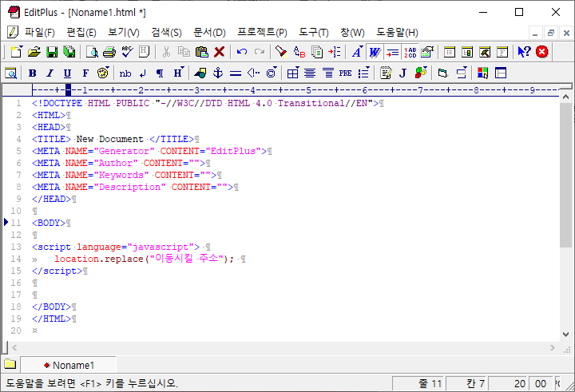This screenshot has width=575, height=392.
Task: Open the 검색(S) menu
Action: point(166,33)
